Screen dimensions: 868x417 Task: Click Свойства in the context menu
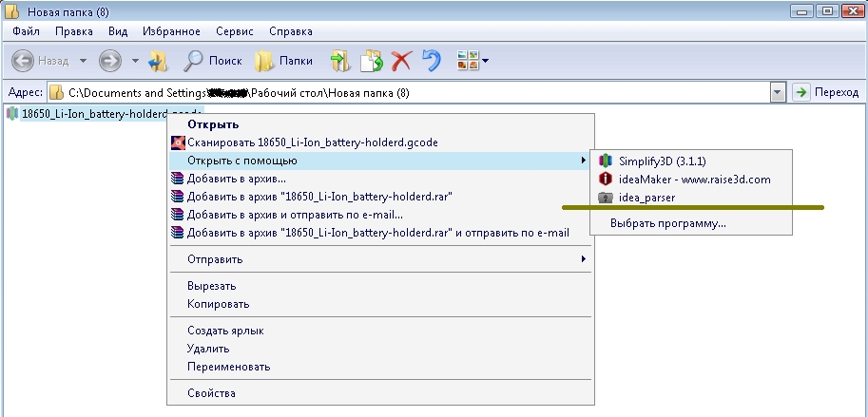(211, 392)
